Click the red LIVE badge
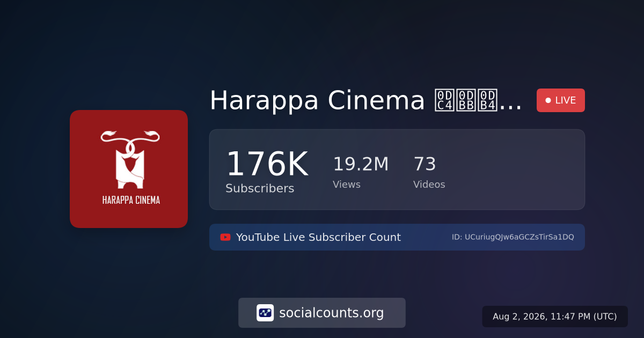The height and width of the screenshot is (338, 644). pos(561,100)
